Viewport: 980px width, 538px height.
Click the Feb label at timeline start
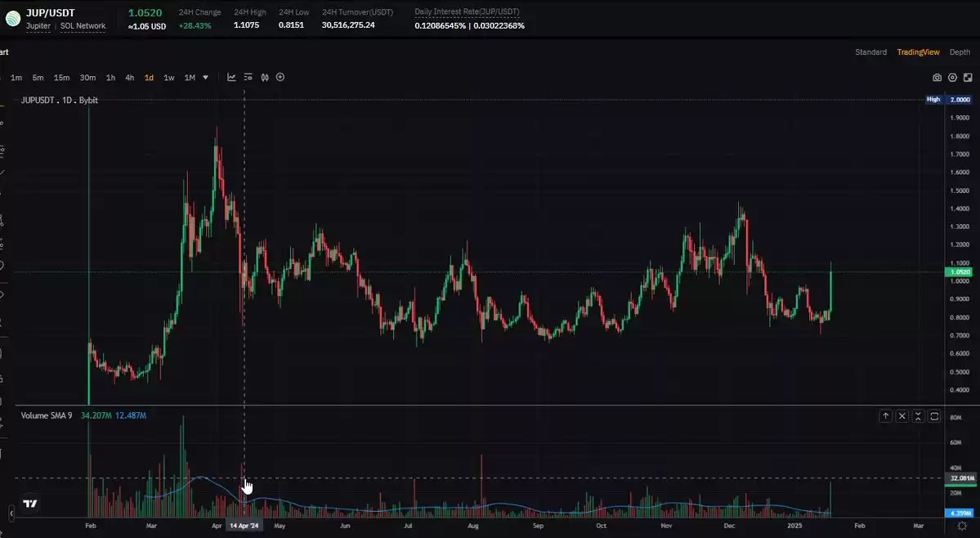pos(91,526)
